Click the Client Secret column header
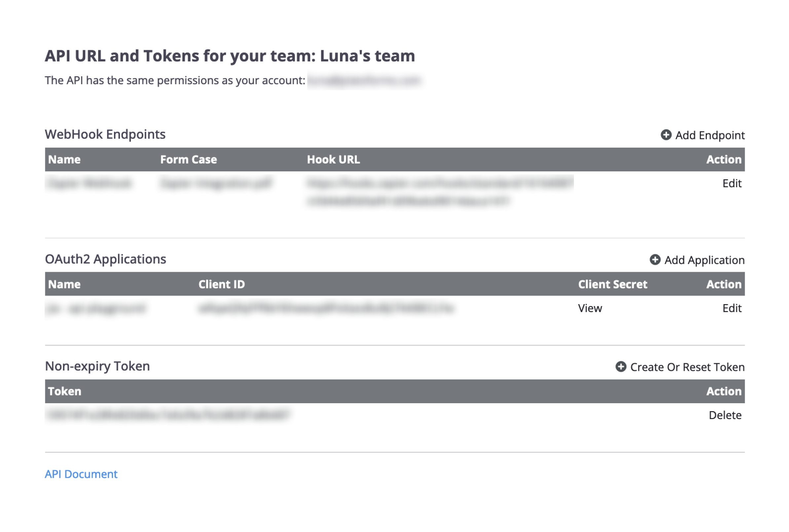Screen dimensions: 789x532 (612, 284)
